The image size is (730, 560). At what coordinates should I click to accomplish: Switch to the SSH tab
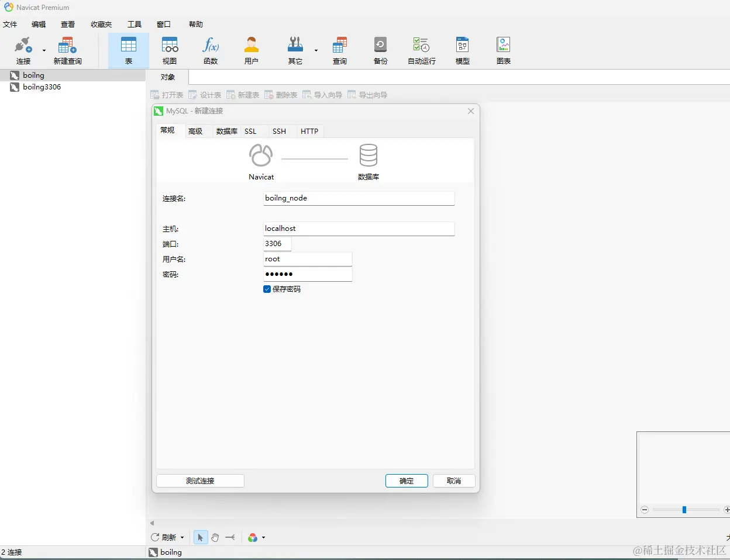coord(280,132)
